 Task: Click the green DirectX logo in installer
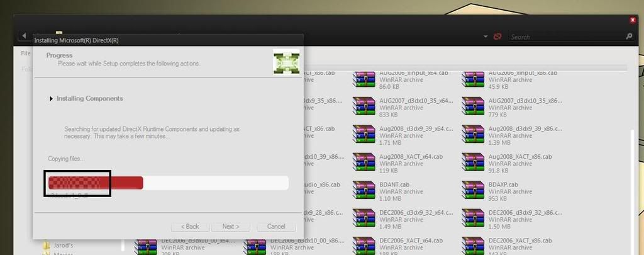(x=286, y=62)
